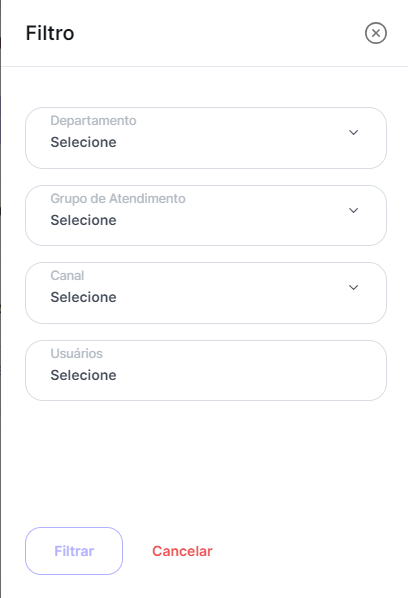Click the Grupo de Atendimento label text
This screenshot has height=598, width=408.
tap(118, 199)
